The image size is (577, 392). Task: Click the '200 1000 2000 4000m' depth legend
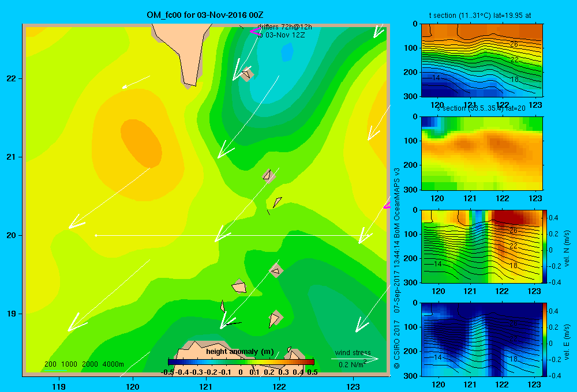84,364
